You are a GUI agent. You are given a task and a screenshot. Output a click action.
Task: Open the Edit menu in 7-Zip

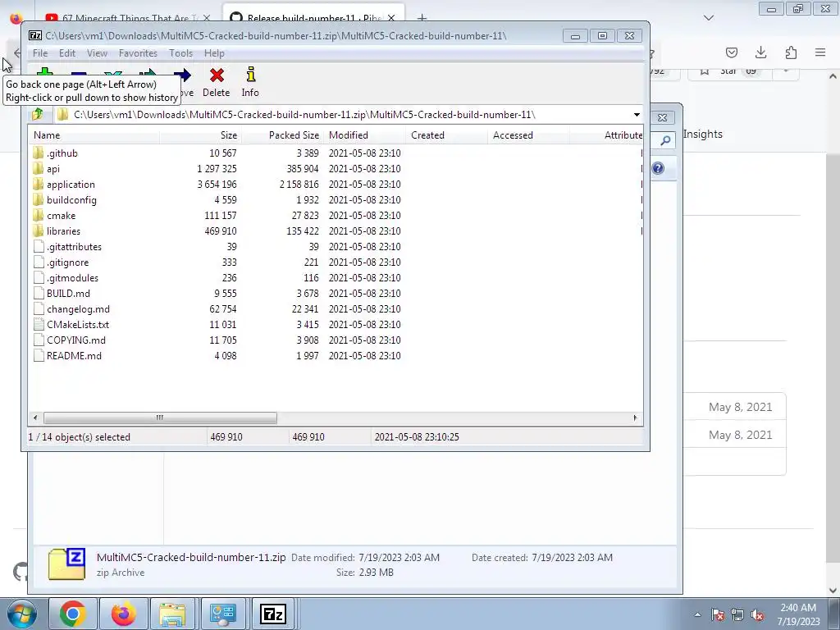tap(67, 53)
